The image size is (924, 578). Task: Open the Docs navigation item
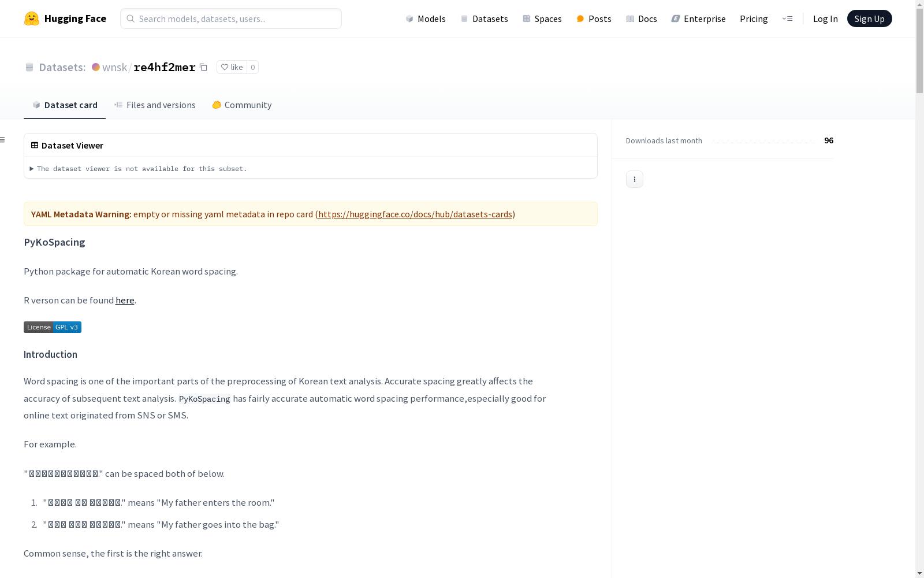coord(642,18)
